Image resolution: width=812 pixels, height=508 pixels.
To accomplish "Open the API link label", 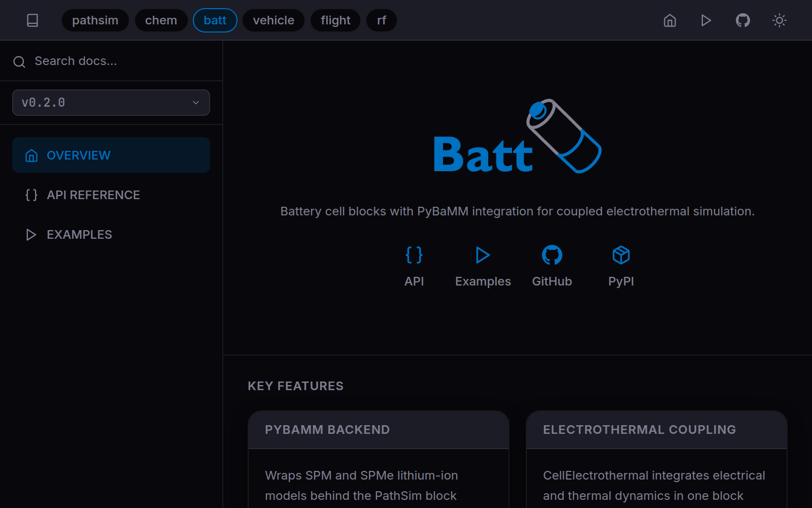I will point(414,281).
